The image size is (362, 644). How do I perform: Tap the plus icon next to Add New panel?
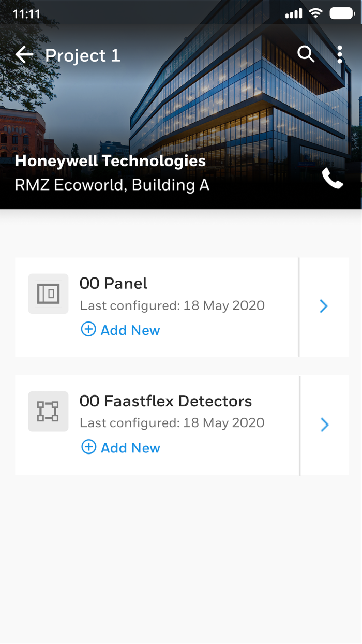pyautogui.click(x=88, y=329)
